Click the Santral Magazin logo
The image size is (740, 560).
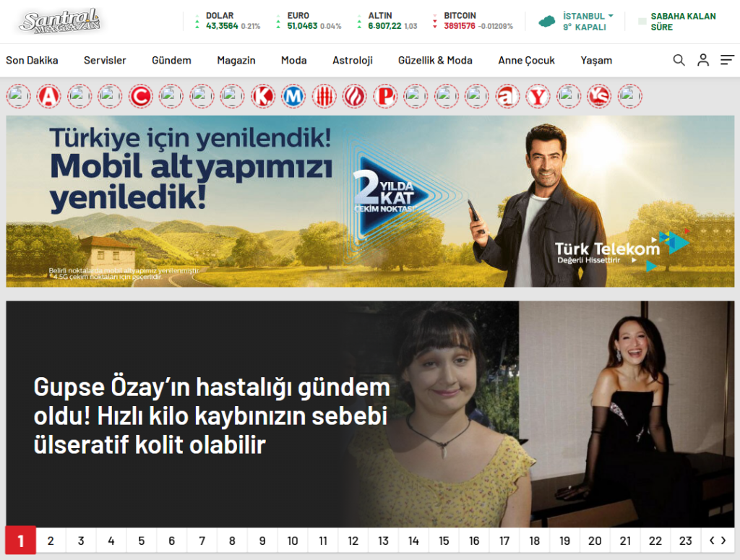tap(59, 22)
